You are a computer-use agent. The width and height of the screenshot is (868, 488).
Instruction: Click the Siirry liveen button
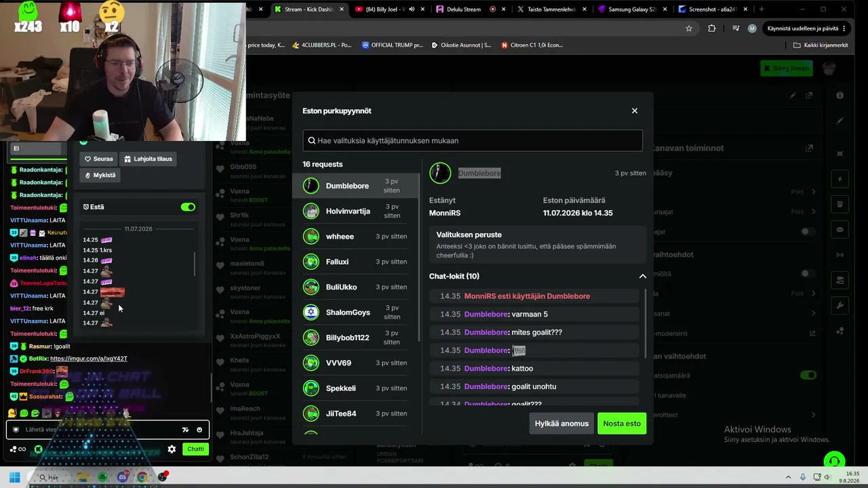787,68
